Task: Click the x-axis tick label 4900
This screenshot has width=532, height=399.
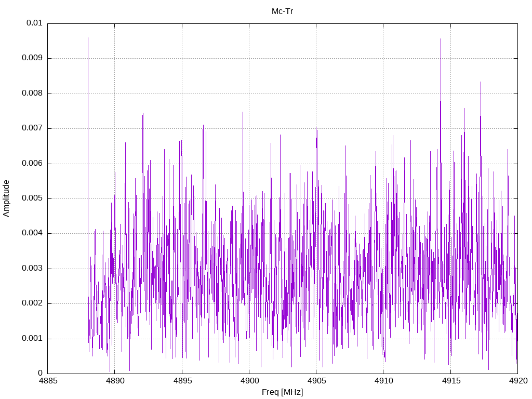Action: [x=249, y=381]
